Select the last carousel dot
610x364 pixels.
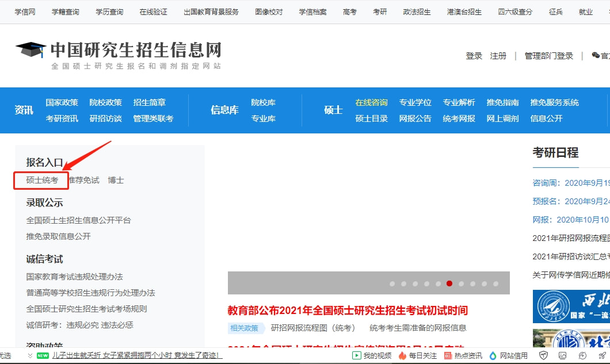coord(495,284)
